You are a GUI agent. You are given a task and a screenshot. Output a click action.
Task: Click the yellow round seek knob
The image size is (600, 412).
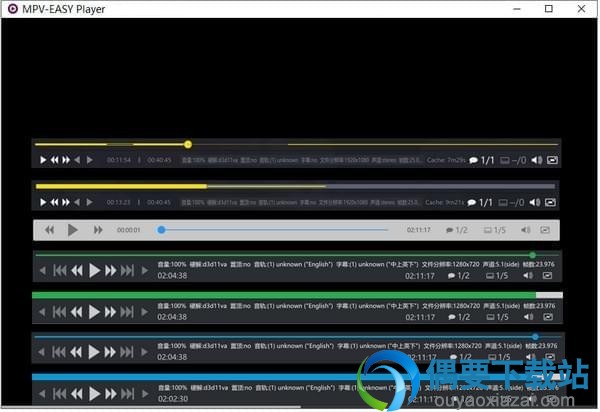188,144
